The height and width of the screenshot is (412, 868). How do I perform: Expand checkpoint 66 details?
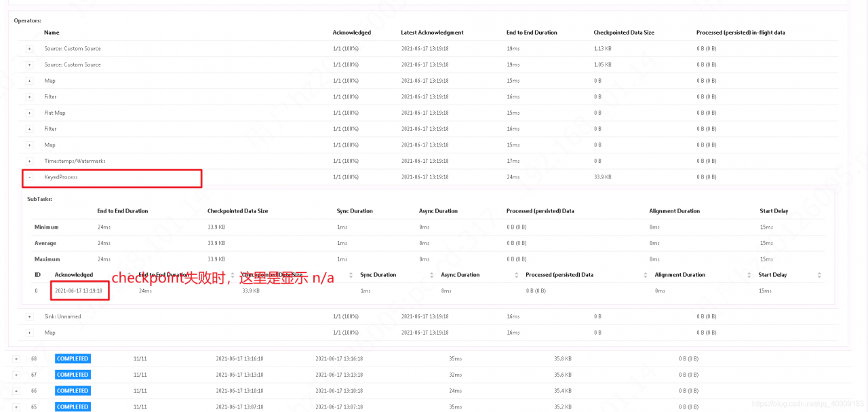[x=16, y=391]
